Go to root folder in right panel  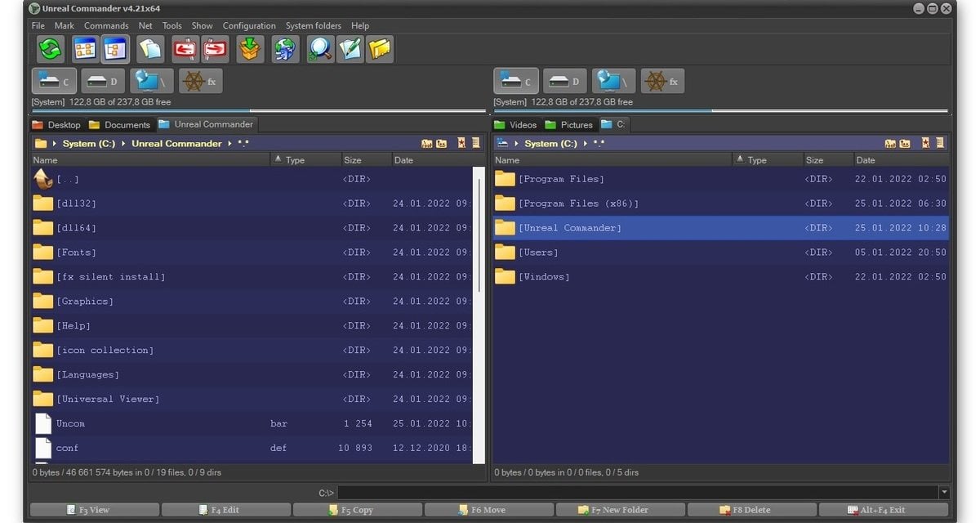[x=890, y=144]
